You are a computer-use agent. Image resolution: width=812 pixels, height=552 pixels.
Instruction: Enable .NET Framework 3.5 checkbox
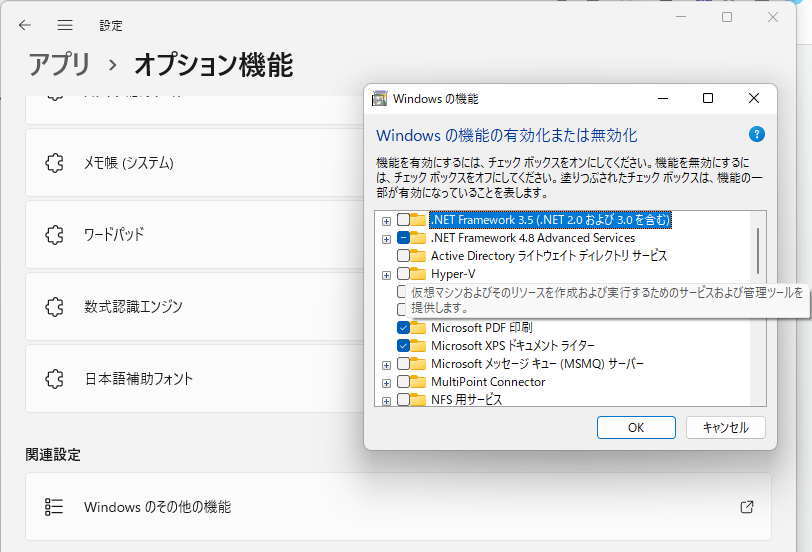(403, 220)
